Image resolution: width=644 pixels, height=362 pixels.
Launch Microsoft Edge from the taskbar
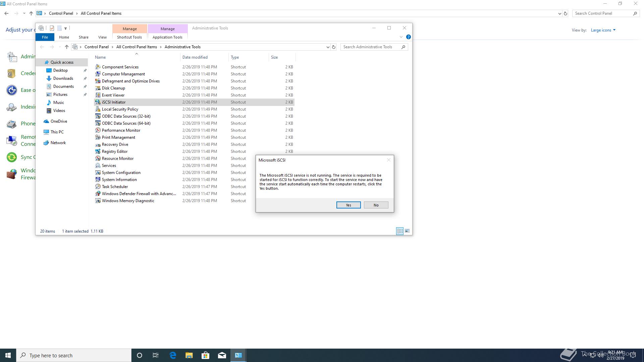[173, 355]
